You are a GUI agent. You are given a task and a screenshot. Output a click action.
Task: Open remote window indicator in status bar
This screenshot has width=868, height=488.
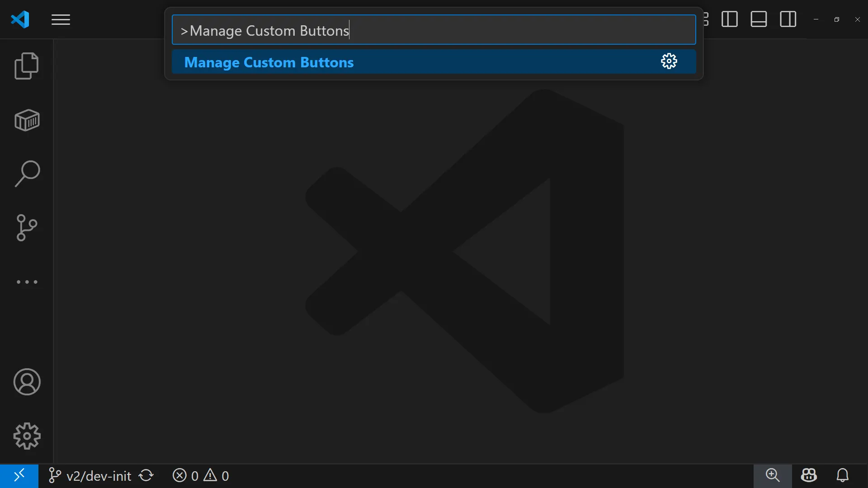(x=19, y=476)
